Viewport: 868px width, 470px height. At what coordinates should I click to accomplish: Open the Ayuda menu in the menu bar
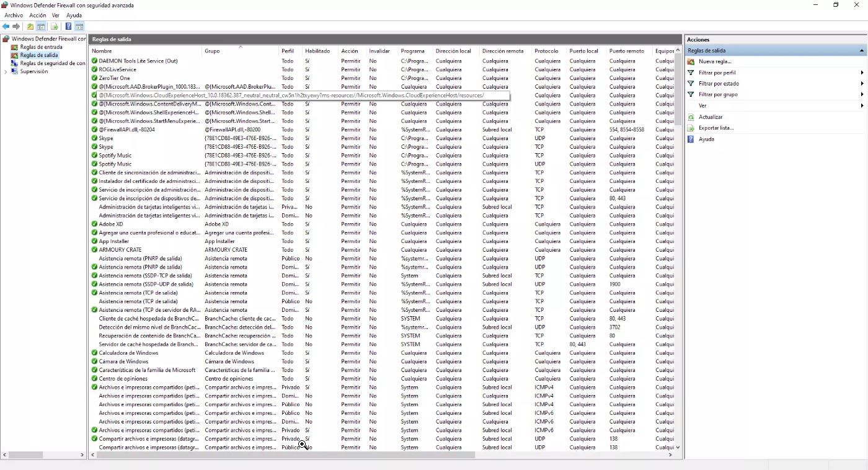click(x=74, y=16)
